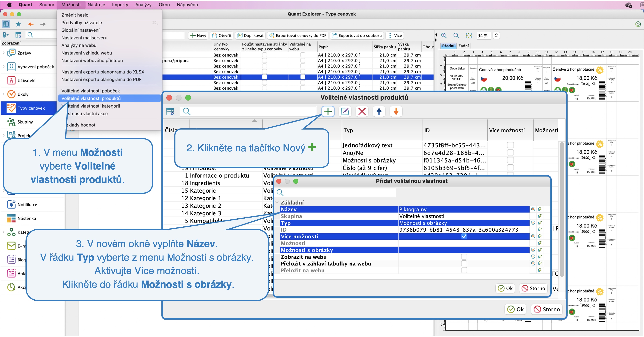
Task: Open Úkoly in the sidebar
Action: tap(23, 94)
